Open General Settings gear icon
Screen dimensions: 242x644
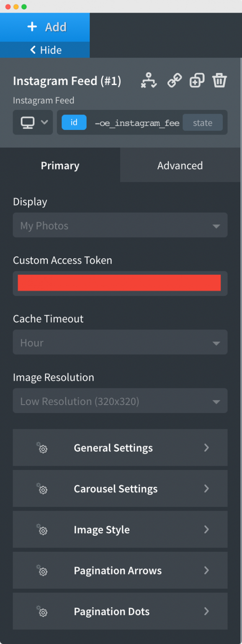(42, 448)
